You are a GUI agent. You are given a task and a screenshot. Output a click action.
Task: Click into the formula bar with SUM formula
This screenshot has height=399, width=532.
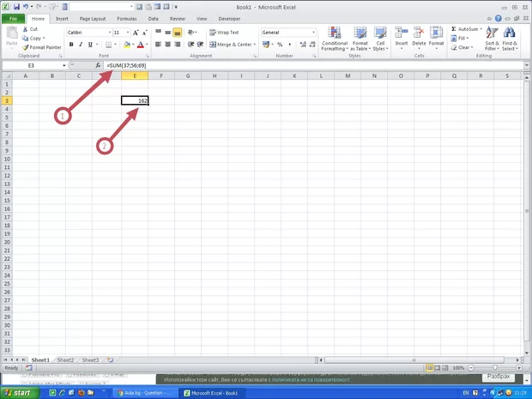click(314, 65)
